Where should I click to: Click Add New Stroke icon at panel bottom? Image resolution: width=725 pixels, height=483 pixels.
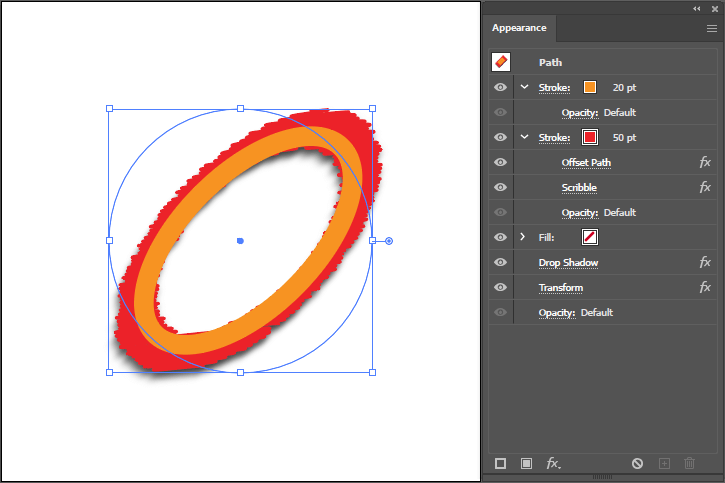coord(501,463)
